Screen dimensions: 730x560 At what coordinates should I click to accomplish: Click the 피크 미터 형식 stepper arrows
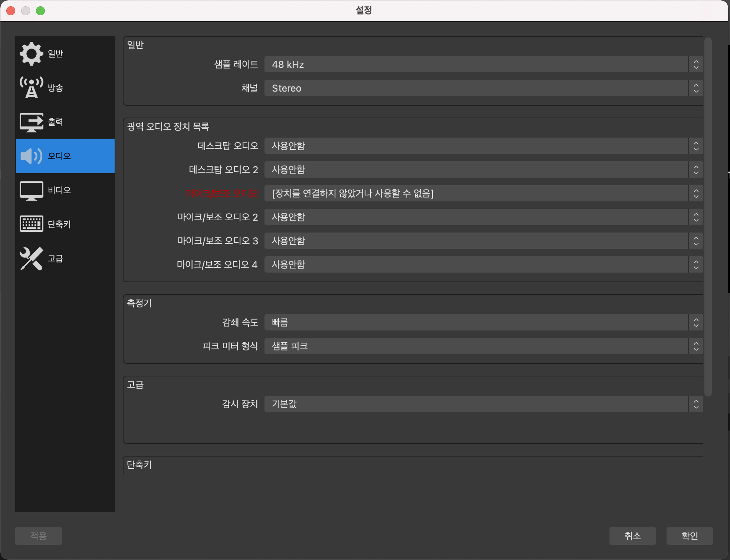(696, 346)
